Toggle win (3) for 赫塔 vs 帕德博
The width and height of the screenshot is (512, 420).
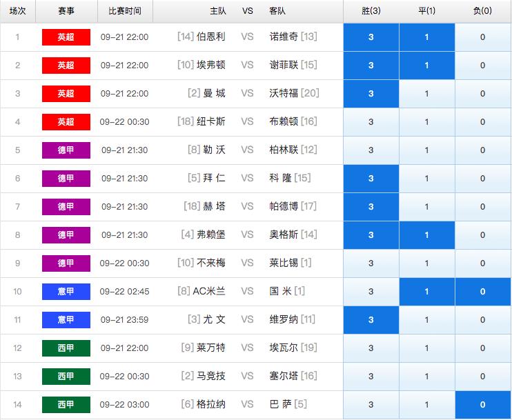(x=371, y=207)
